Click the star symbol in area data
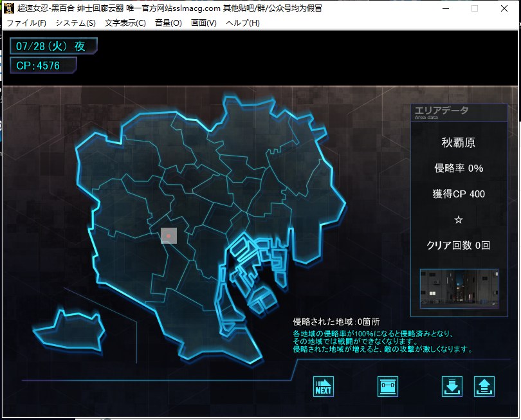This screenshot has height=420, width=521. [459, 219]
